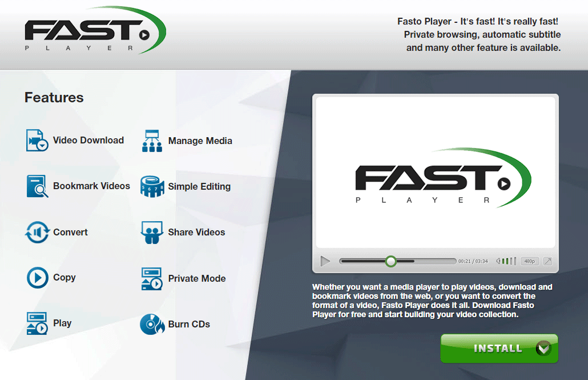Click the Private Mode label

(197, 278)
